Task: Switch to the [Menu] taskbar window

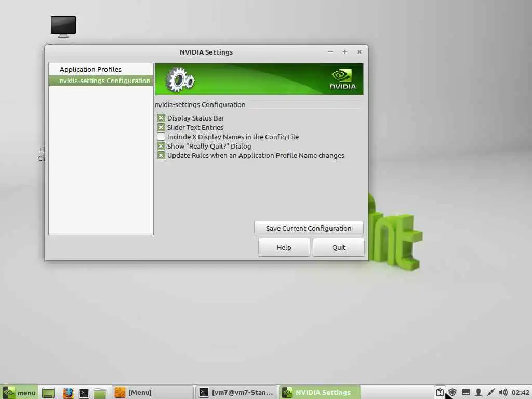Action: [x=153, y=393]
